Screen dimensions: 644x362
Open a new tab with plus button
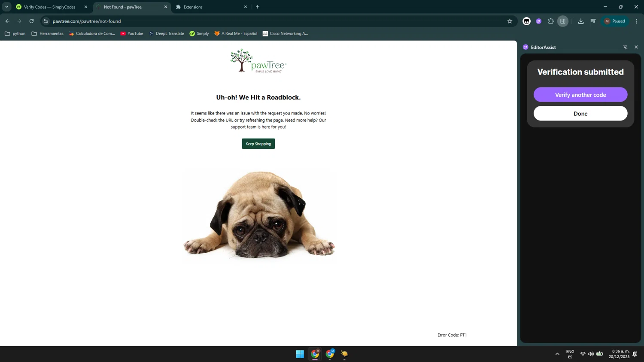(258, 7)
